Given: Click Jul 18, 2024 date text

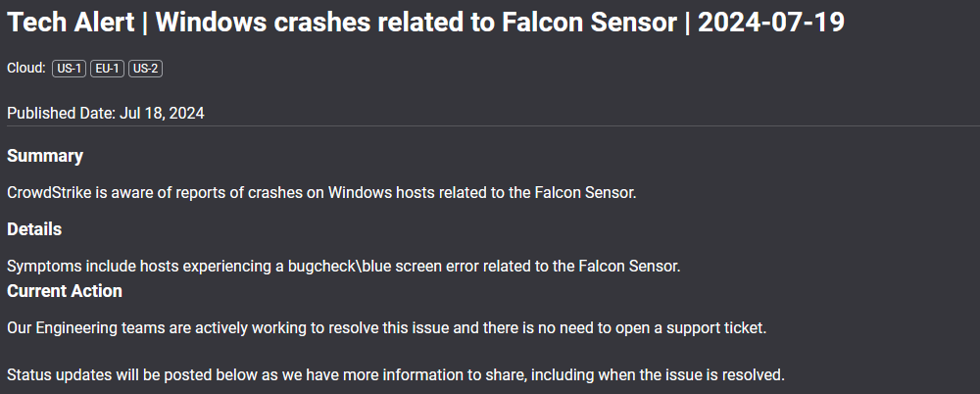Looking at the screenshot, I should (162, 113).
